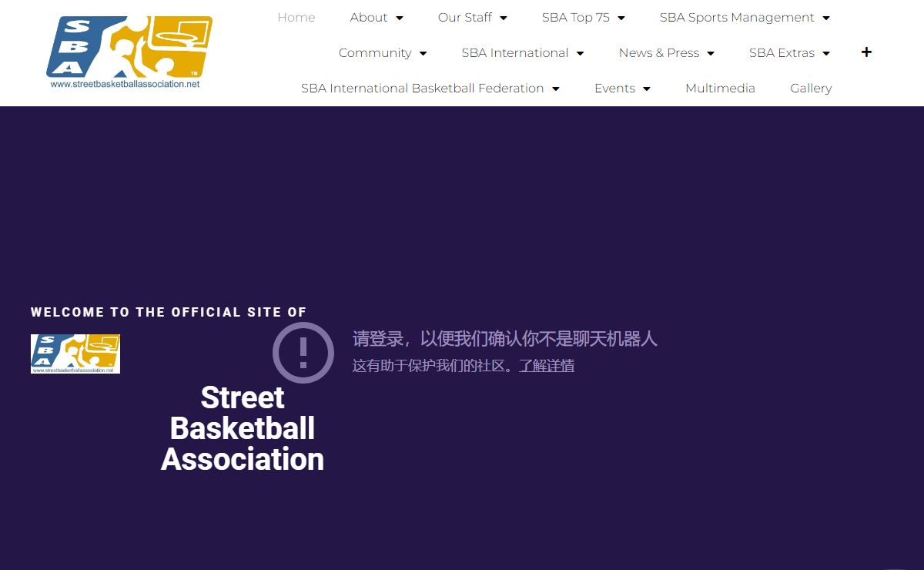Expand the SBA International dropdown arrow
This screenshot has height=570, width=924.
coord(580,53)
